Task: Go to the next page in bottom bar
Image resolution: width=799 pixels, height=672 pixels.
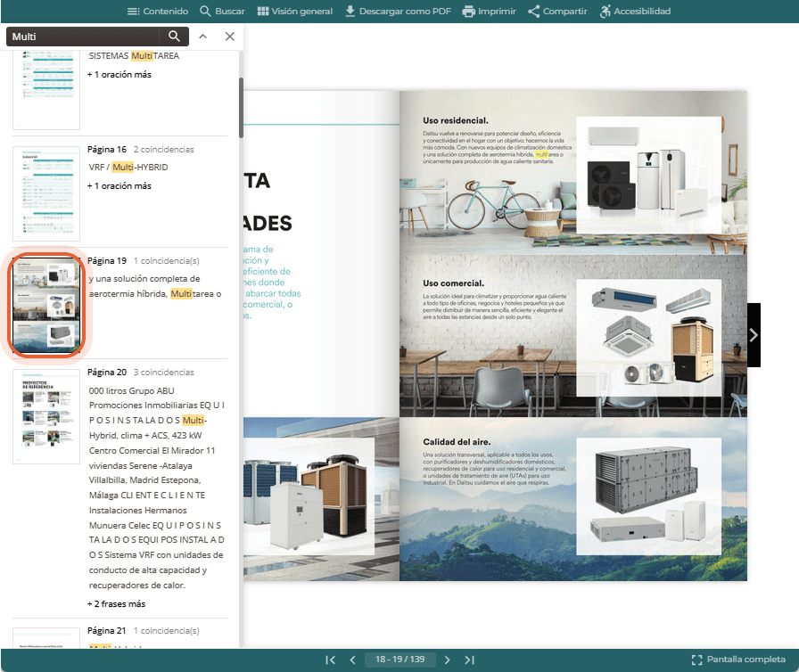Action: (447, 660)
